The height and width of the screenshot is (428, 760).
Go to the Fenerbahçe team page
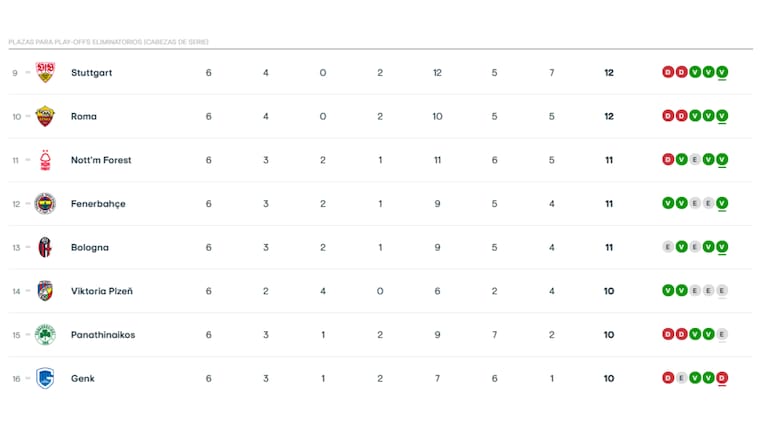[x=98, y=204]
